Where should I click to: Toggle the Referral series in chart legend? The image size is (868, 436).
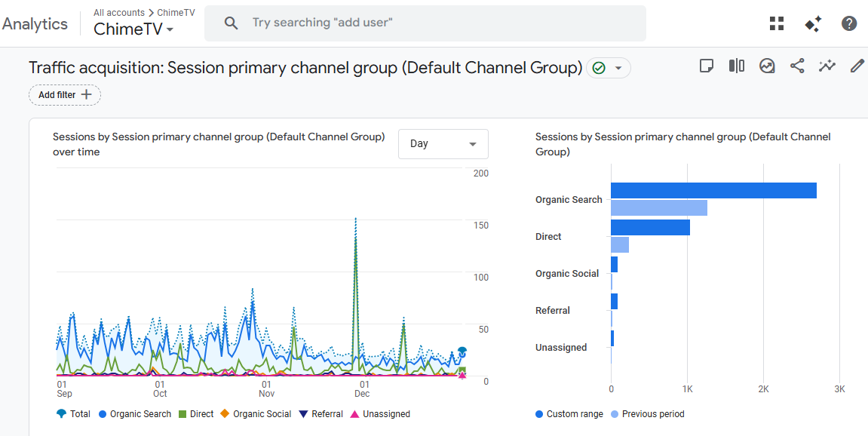point(321,414)
